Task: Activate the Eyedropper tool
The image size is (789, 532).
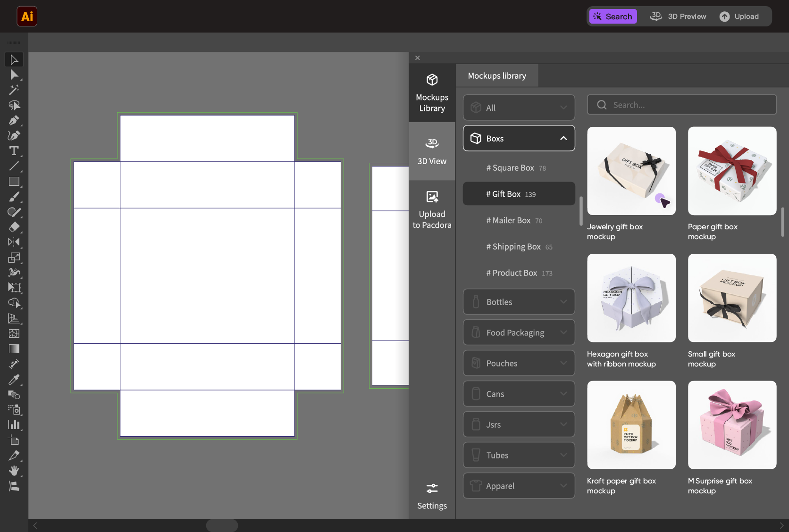Action: [x=14, y=379]
